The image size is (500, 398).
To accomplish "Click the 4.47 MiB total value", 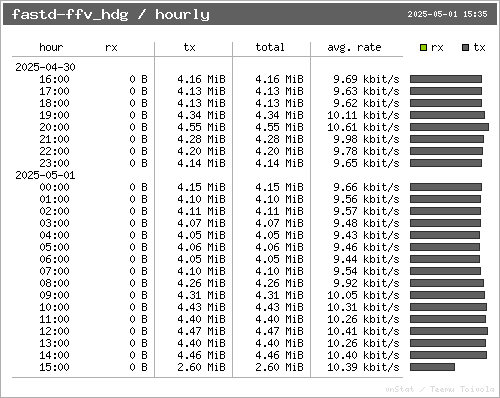I will (279, 331).
